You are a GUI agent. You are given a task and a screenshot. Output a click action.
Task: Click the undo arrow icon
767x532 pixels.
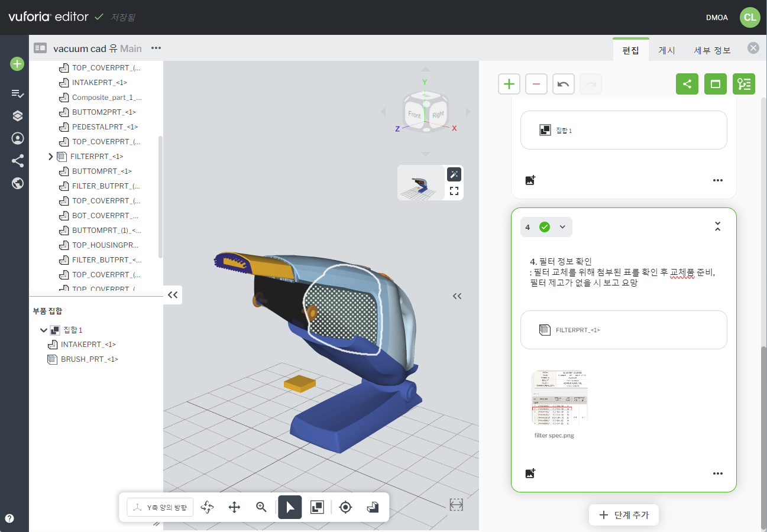click(x=564, y=84)
